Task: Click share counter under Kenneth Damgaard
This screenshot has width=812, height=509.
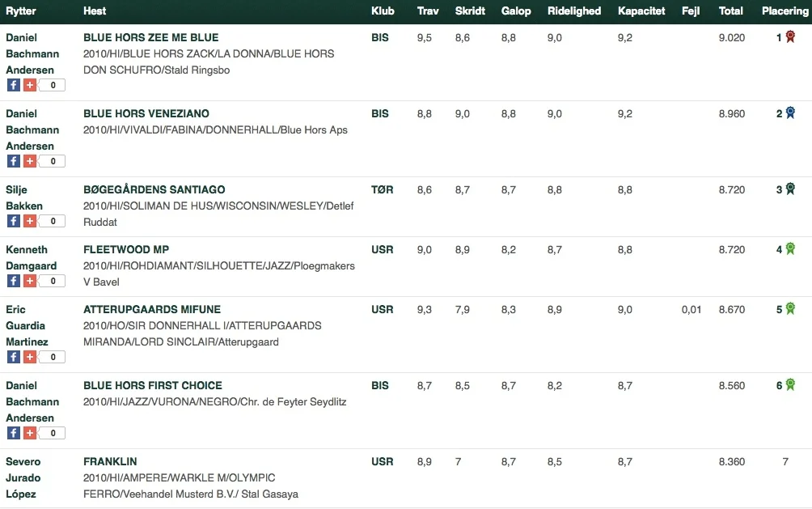Action: pos(53,281)
